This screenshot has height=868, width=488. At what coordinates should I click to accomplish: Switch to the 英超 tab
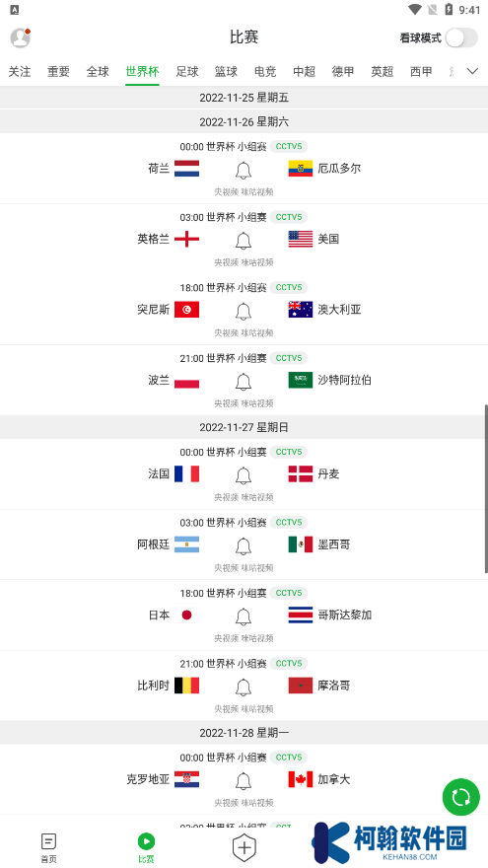tap(382, 71)
